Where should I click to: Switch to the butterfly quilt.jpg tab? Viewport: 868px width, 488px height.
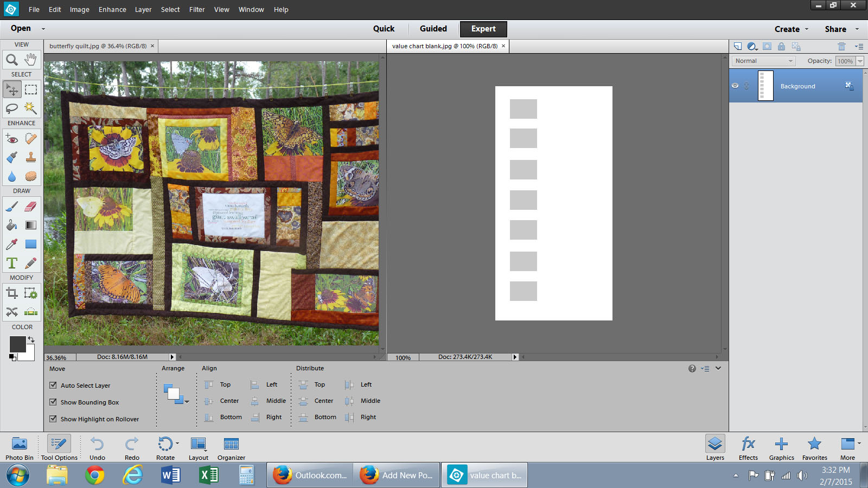click(98, 46)
